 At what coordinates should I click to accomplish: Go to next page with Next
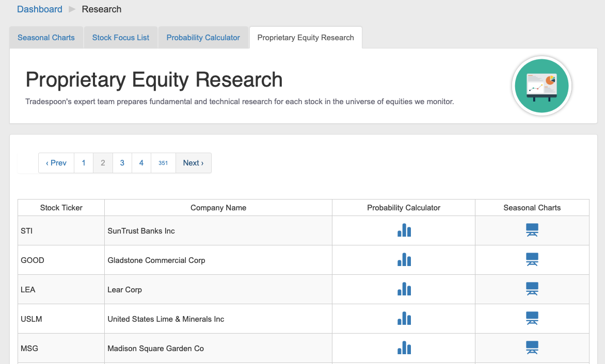(193, 163)
